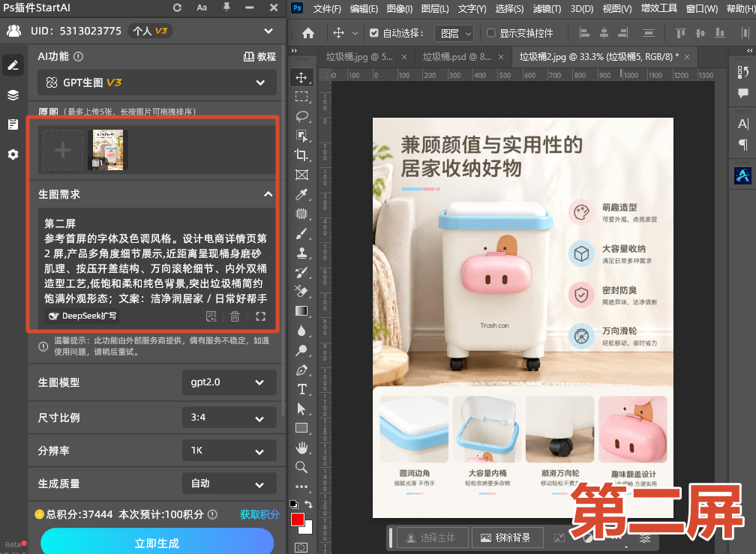The width and height of the screenshot is (756, 554).
Task: Select the Frame tool
Action: 301,175
